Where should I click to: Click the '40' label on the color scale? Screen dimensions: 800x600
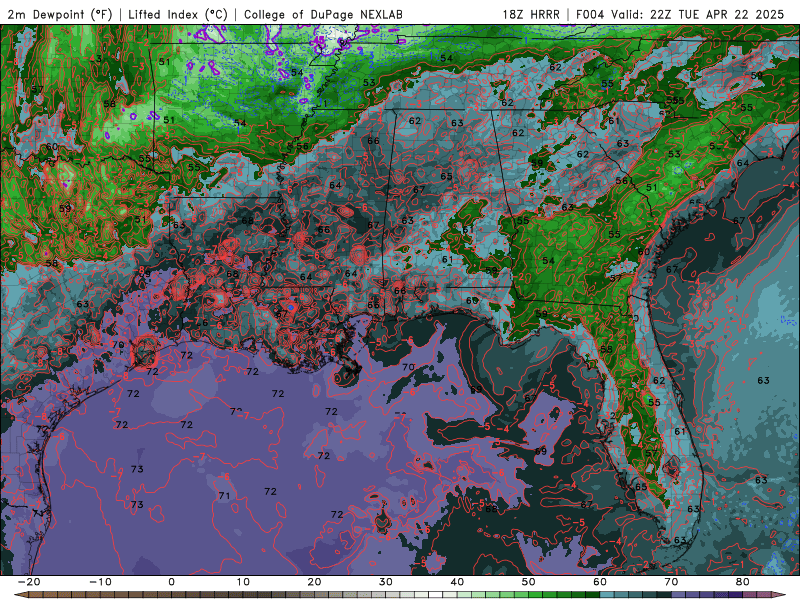point(457,582)
